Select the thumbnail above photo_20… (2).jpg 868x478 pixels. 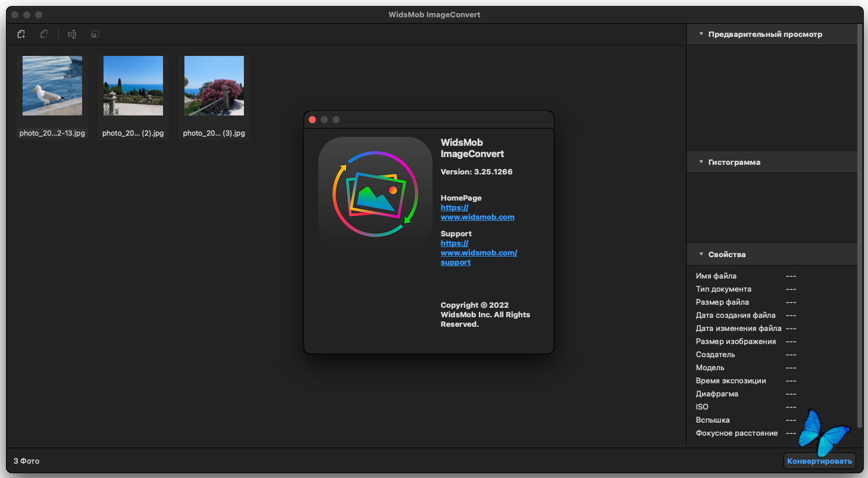tap(133, 86)
